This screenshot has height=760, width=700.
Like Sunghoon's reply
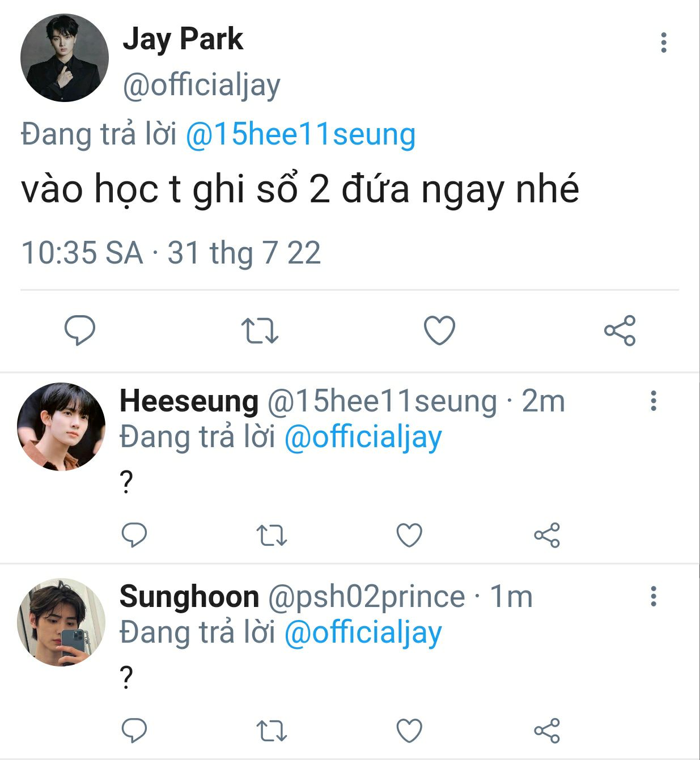(409, 731)
